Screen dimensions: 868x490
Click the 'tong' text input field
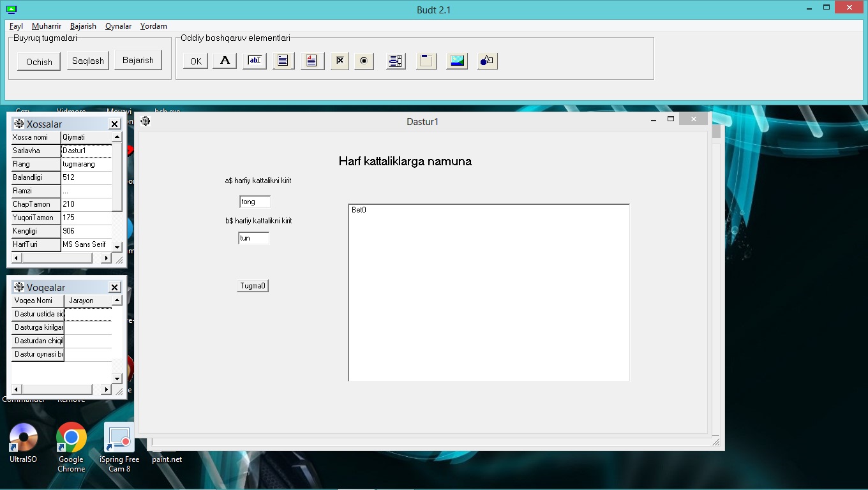255,202
